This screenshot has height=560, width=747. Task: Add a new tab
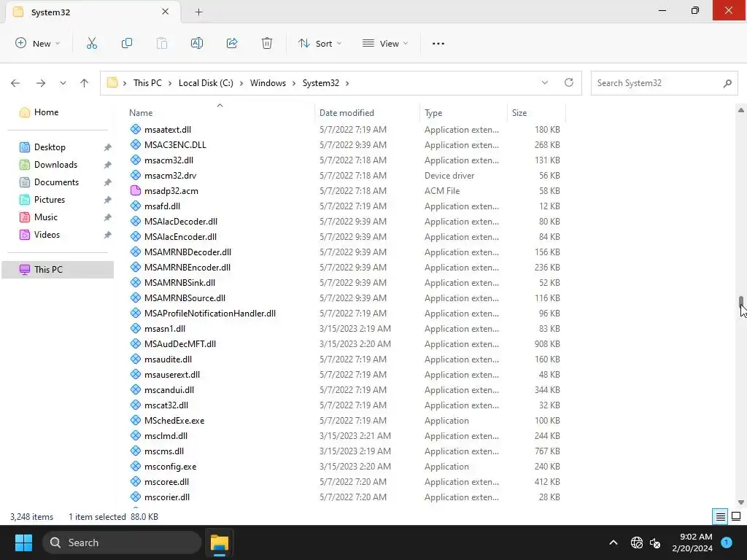pyautogui.click(x=198, y=12)
